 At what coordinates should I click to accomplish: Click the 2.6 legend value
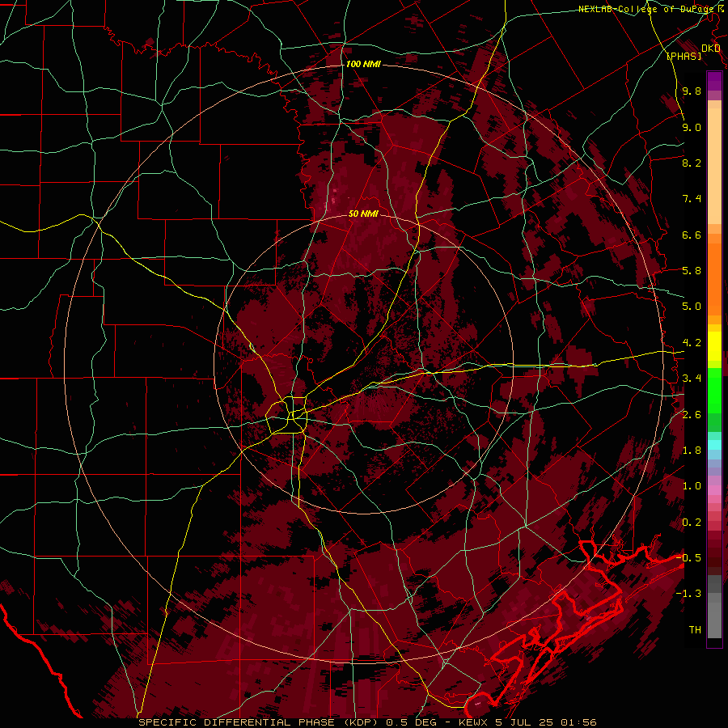coord(692,415)
